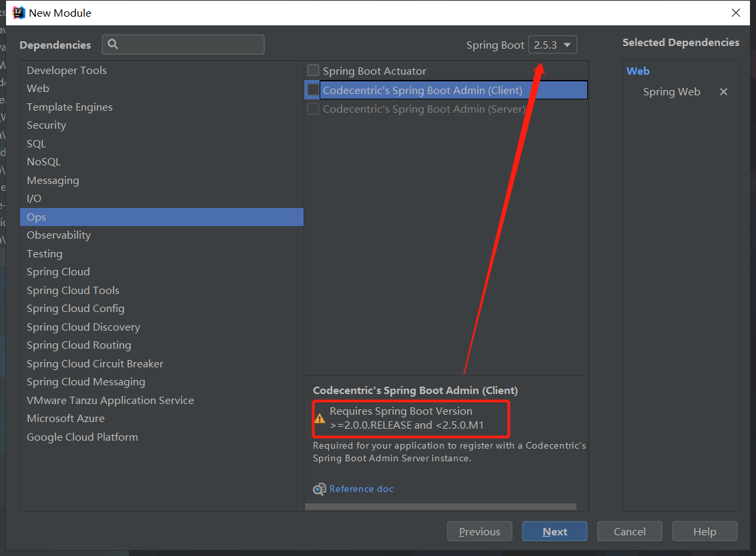
Task: Select the Ops category
Action: coord(161,217)
